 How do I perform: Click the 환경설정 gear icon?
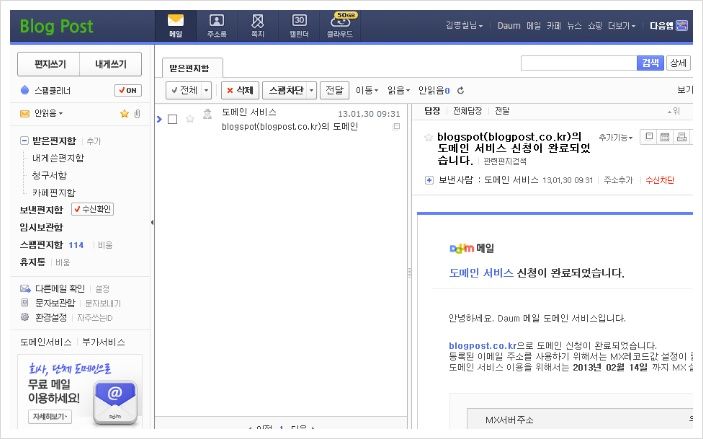(x=25, y=317)
